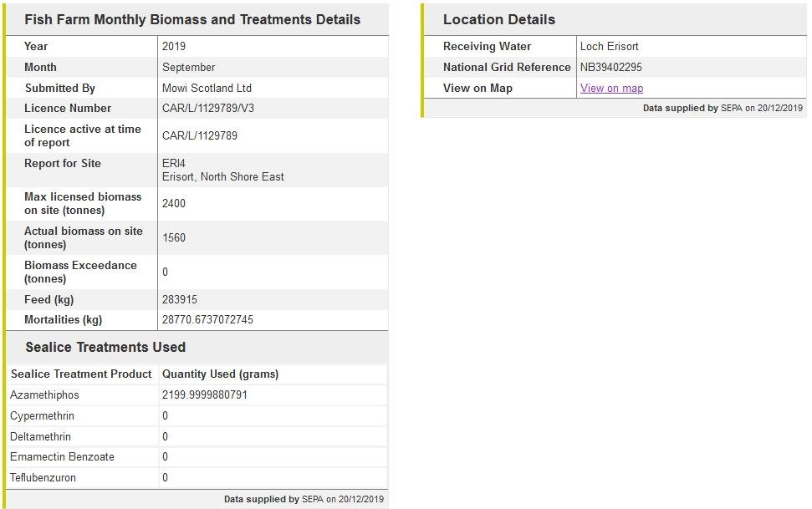Image resolution: width=812 pixels, height=509 pixels.
Task: Click the Sealice Treatments Used heading
Action: [105, 347]
